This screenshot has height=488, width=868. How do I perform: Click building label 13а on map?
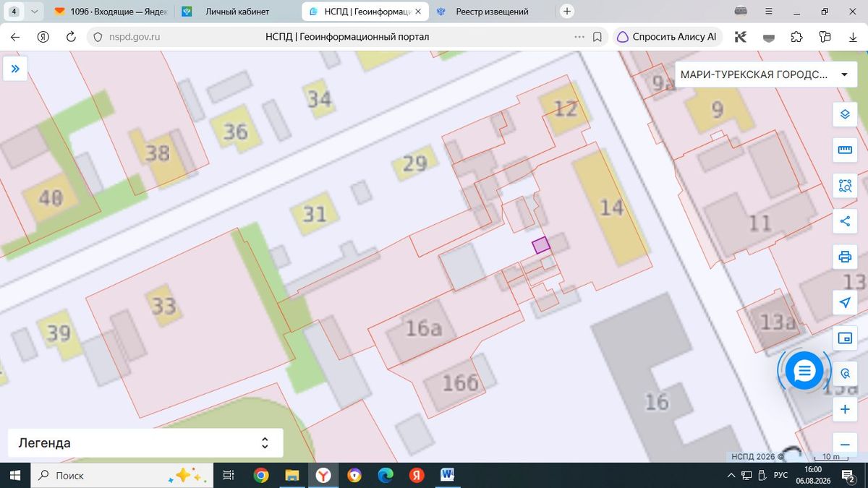coord(778,321)
